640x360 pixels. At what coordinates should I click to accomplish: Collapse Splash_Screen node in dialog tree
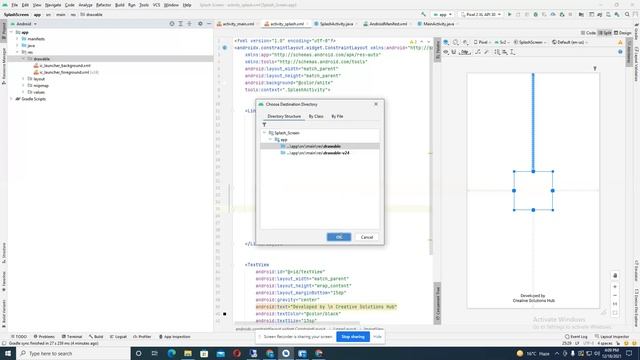coord(264,133)
